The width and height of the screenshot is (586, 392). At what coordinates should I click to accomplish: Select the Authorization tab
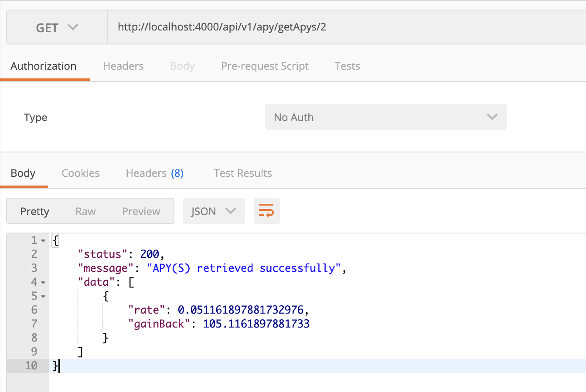tap(43, 66)
